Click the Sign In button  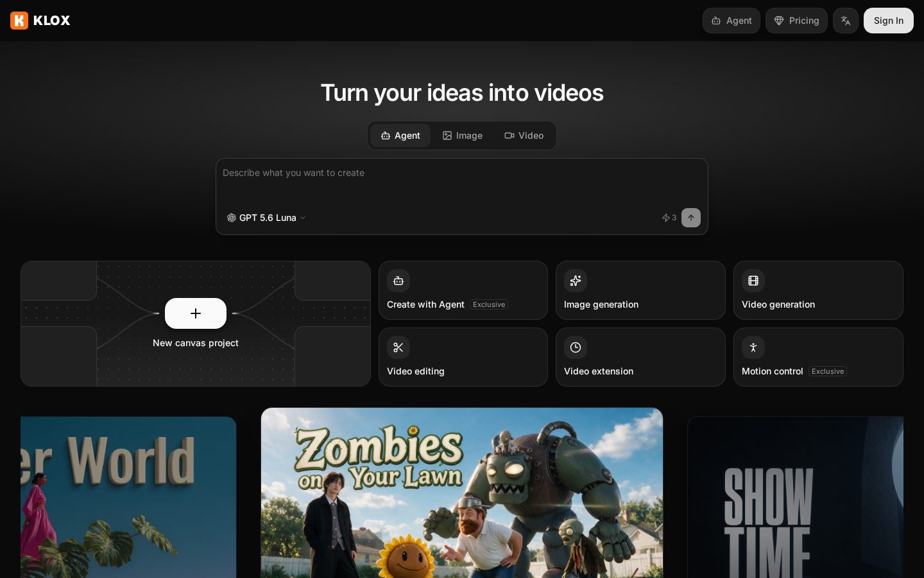click(889, 21)
